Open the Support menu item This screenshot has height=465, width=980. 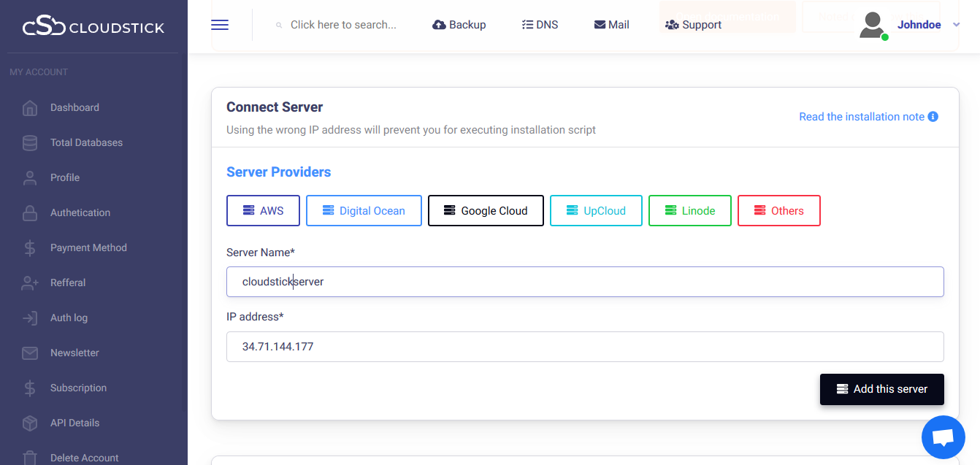point(693,25)
